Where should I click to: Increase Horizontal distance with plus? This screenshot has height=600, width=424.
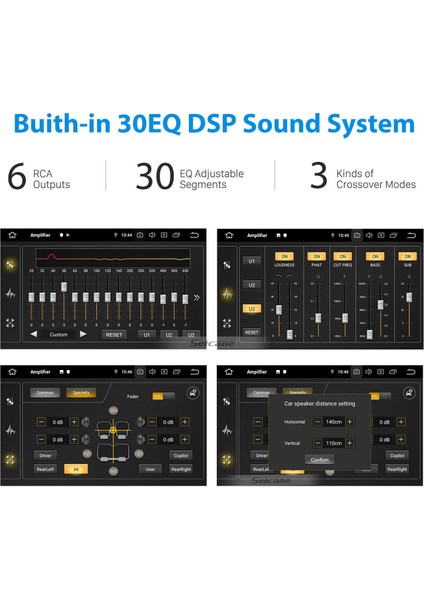[349, 422]
